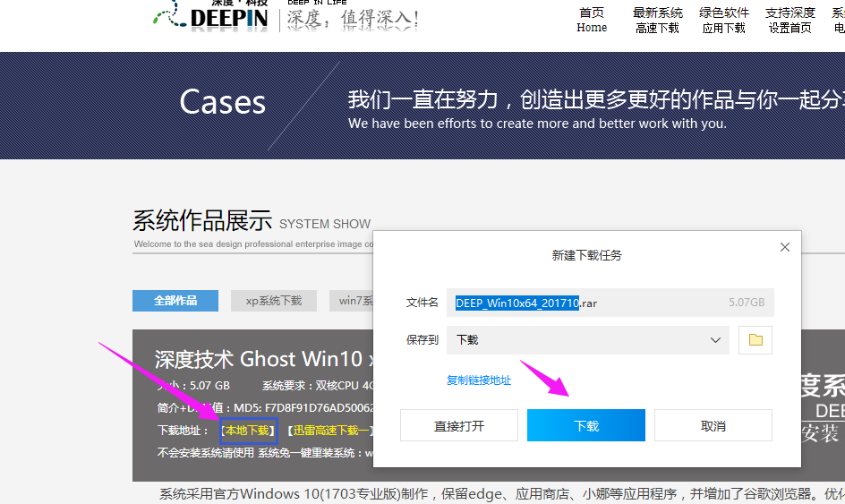Open 绿色软件 应用下载 nav item
Image resolution: width=845 pixels, height=504 pixels.
724,20
